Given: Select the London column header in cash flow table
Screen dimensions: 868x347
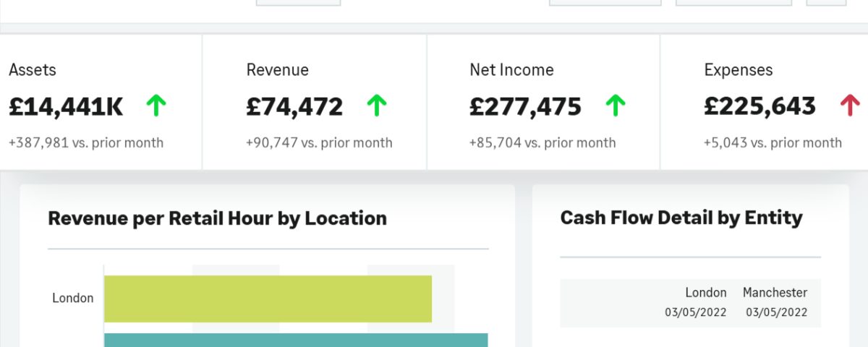Looking at the screenshot, I should tap(706, 293).
